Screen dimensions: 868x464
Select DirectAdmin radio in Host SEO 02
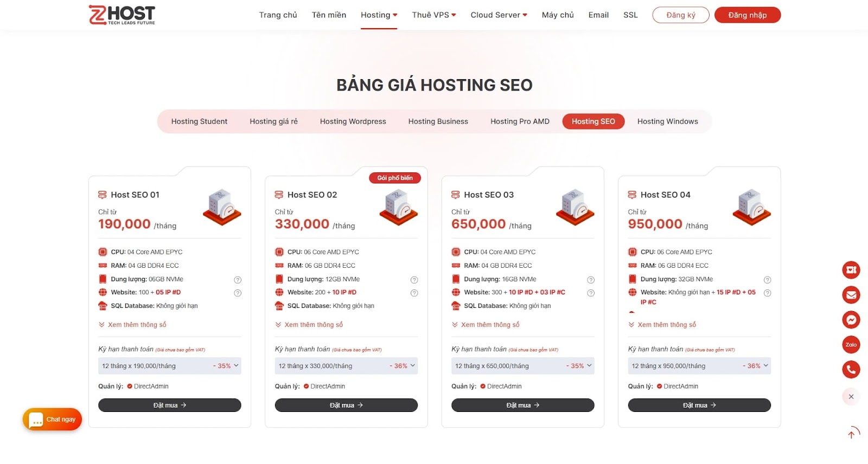click(x=306, y=386)
